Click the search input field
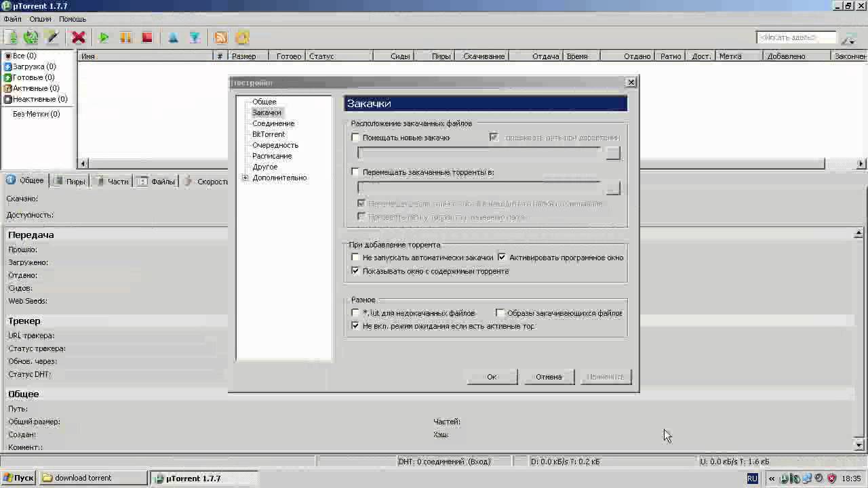Viewport: 868px width, 488px height. (x=796, y=38)
